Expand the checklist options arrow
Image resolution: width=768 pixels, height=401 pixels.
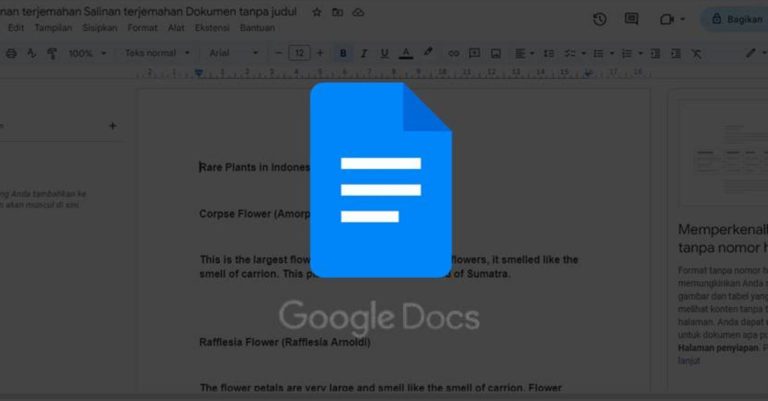pyautogui.click(x=583, y=53)
